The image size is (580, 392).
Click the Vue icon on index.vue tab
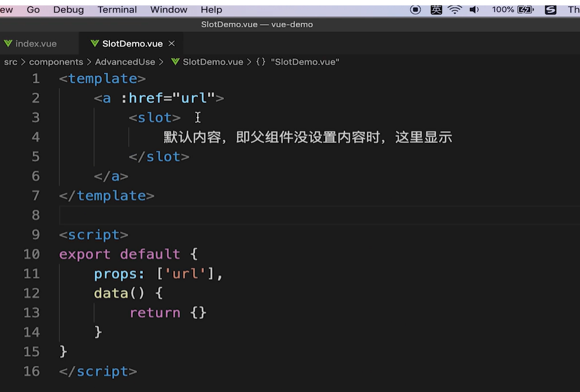point(8,44)
